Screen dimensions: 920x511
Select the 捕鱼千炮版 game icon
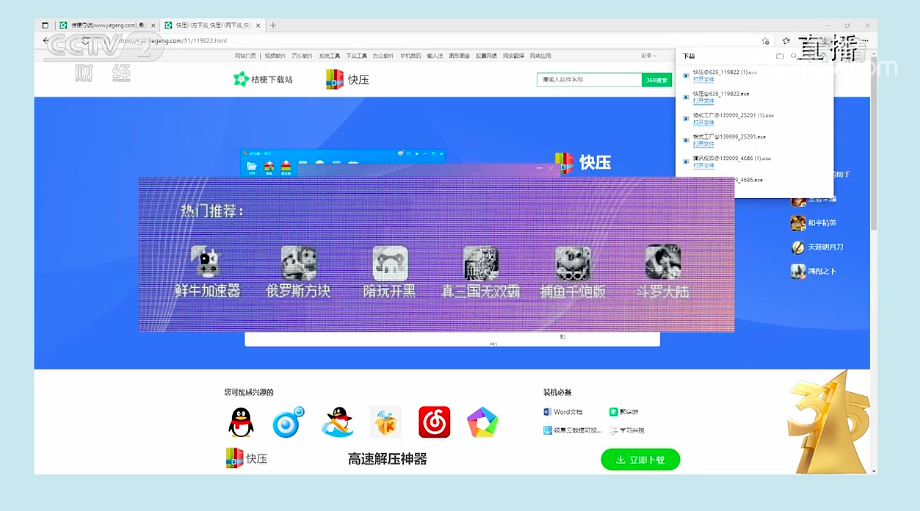[x=573, y=264]
